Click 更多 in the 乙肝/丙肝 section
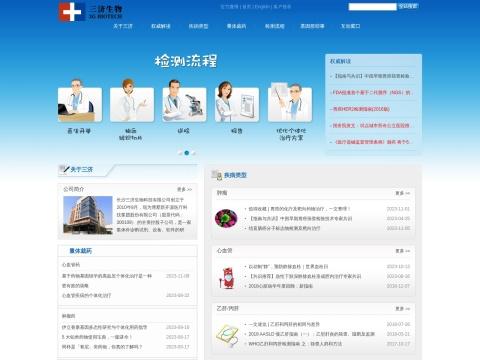This screenshot has height=360, width=480. tap(402, 309)
